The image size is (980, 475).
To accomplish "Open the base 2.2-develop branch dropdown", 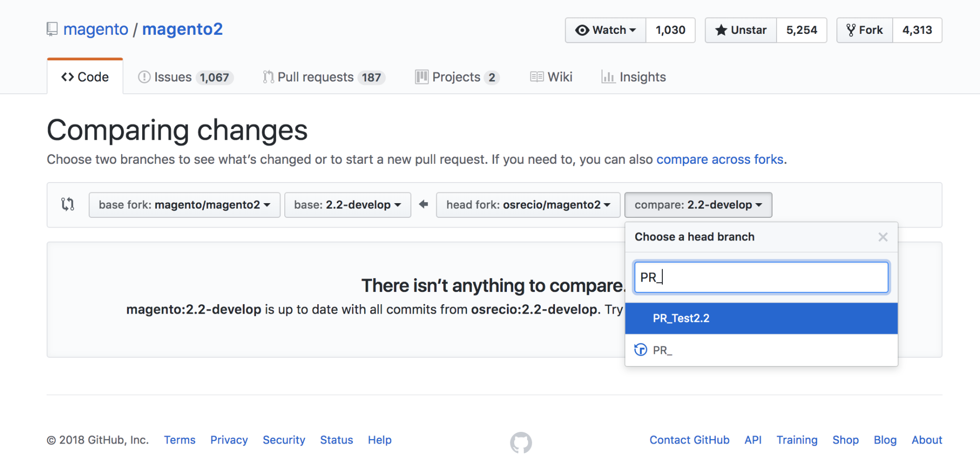I will (348, 205).
